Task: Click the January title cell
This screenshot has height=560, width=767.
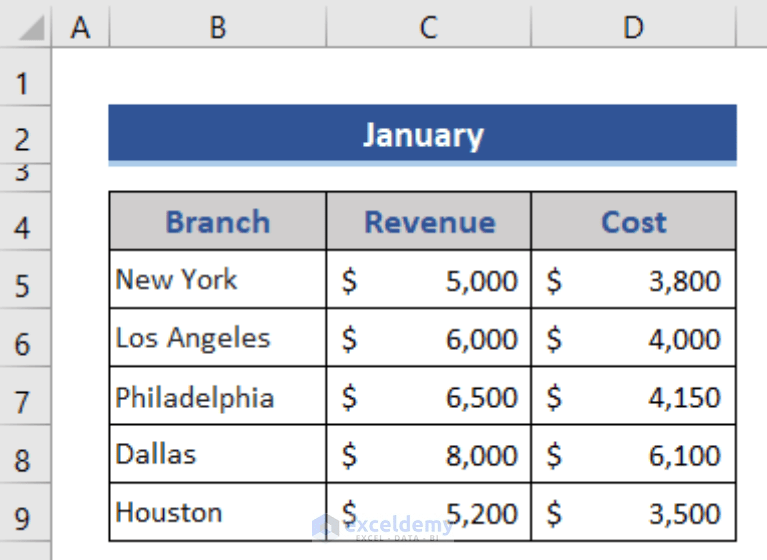Action: [x=423, y=134]
